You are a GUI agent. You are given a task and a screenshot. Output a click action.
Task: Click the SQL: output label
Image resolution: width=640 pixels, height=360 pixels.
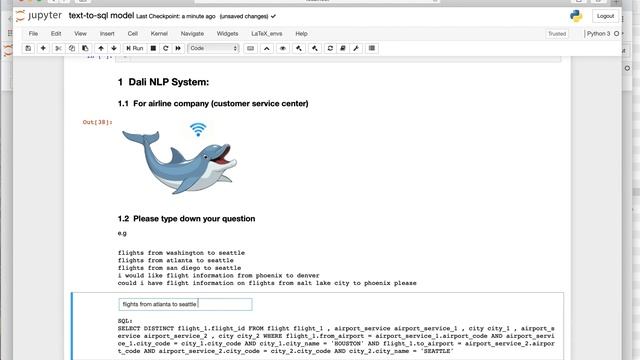(x=125, y=321)
